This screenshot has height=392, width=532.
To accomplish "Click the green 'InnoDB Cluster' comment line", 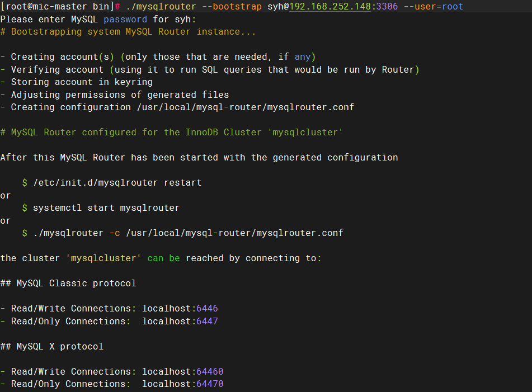I will 172,132.
